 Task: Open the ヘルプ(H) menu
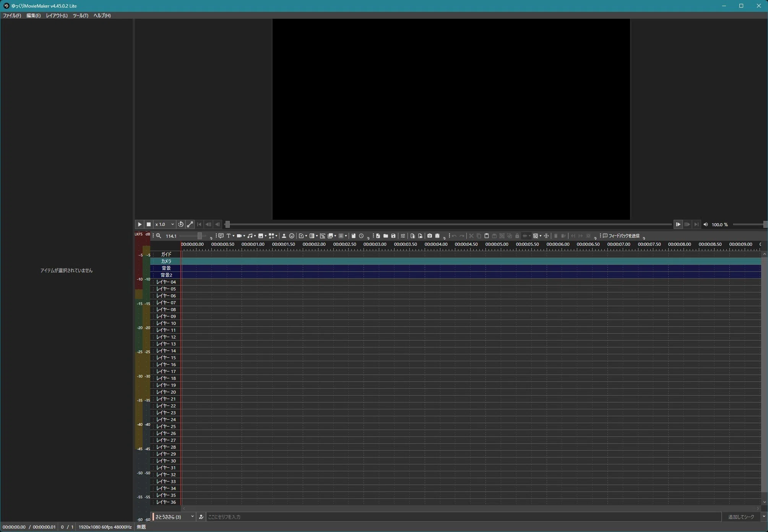tap(102, 16)
